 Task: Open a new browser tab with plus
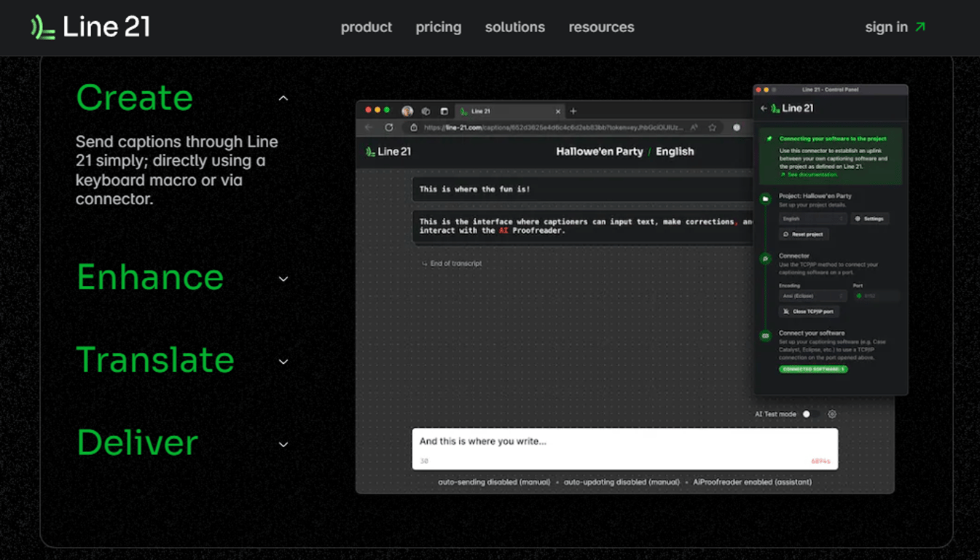tap(573, 112)
